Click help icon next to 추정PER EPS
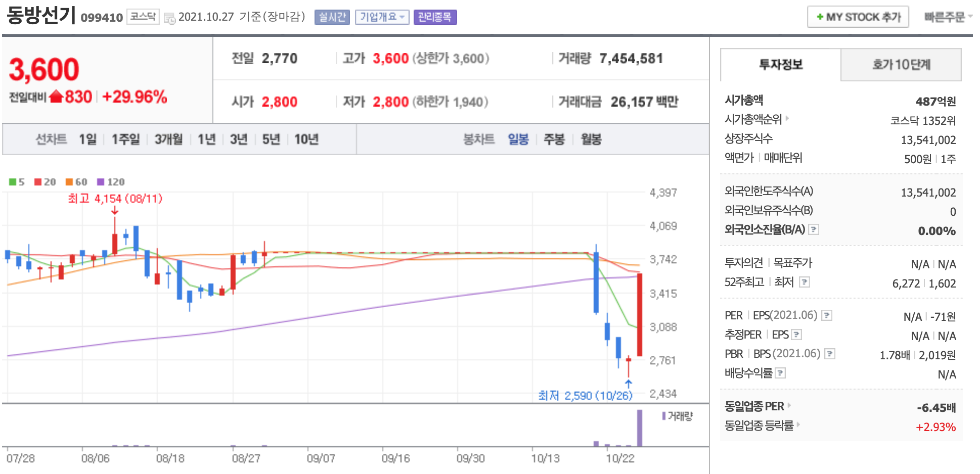 (796, 335)
